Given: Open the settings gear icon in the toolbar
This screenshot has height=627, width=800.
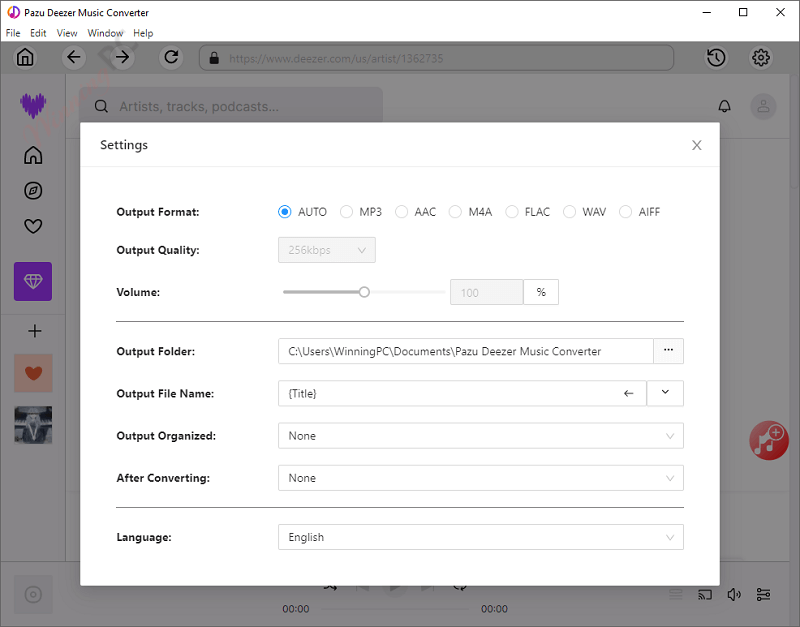Looking at the screenshot, I should tap(761, 58).
